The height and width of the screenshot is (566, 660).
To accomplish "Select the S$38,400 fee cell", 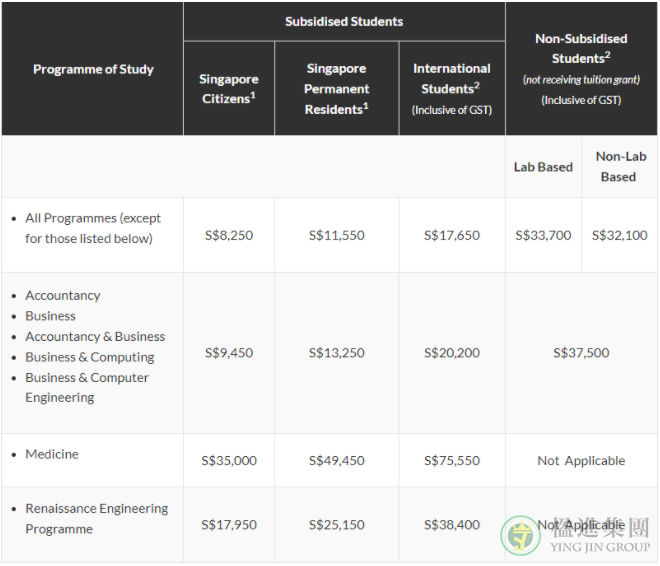I will point(452,525).
